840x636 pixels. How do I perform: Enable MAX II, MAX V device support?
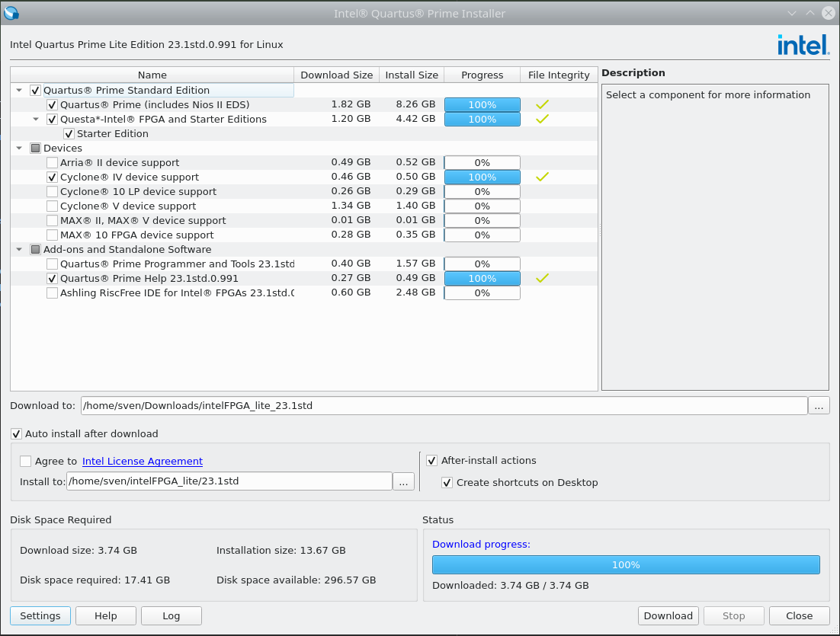[52, 221]
